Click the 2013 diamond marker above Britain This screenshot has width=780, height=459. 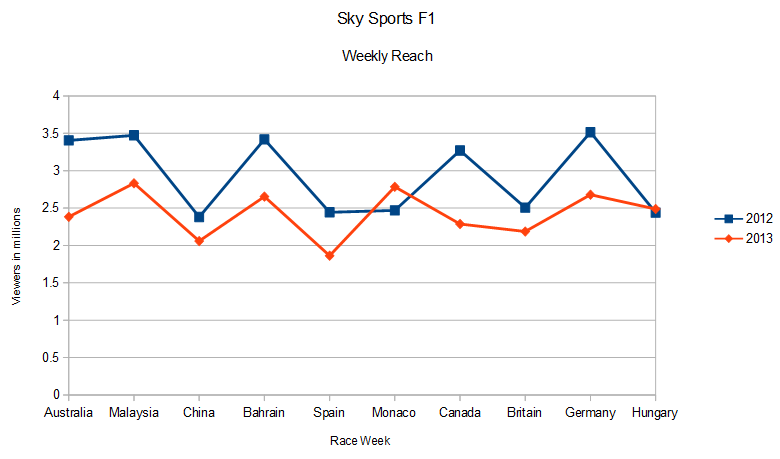point(525,232)
